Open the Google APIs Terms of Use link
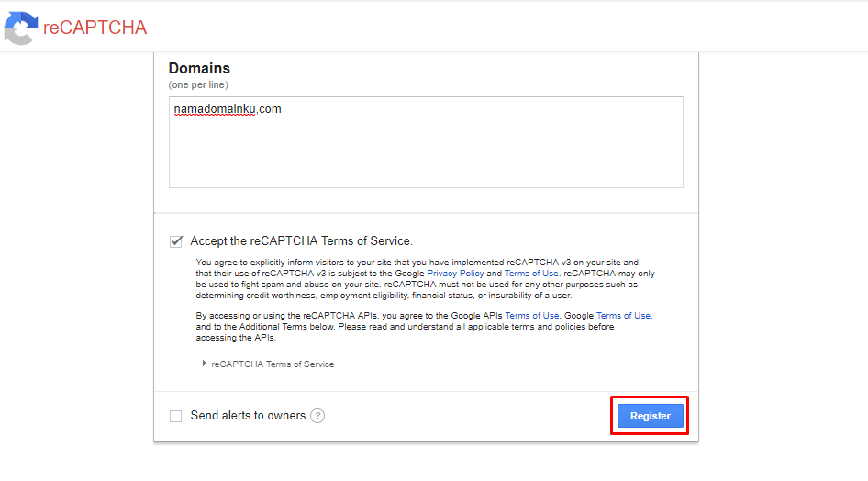The height and width of the screenshot is (481, 868). [x=531, y=316]
